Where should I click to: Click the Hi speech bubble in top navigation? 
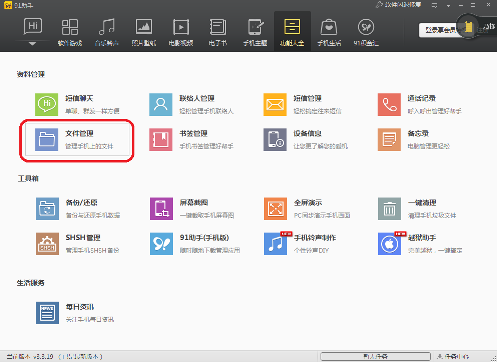click(x=33, y=27)
